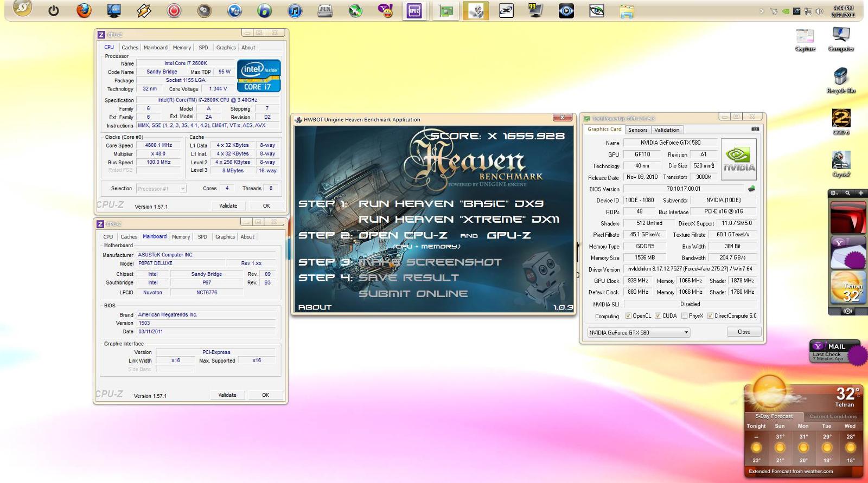Toggle the PhysX checkbox in GPU-Z
This screenshot has width=868, height=483.
pyautogui.click(x=685, y=315)
